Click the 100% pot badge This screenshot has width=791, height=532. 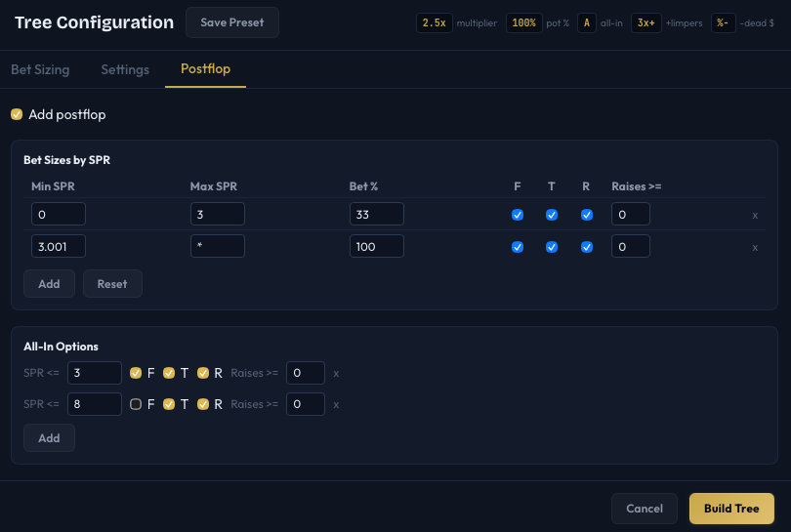[524, 22]
